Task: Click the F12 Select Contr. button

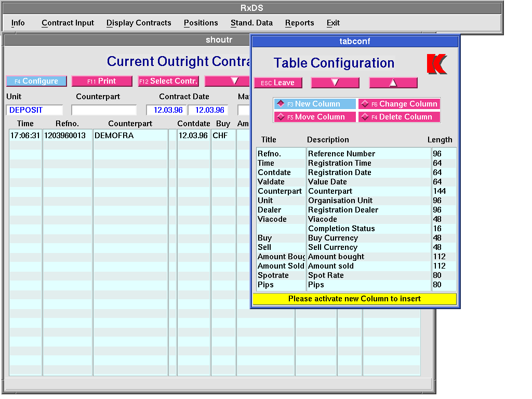Action: point(168,81)
